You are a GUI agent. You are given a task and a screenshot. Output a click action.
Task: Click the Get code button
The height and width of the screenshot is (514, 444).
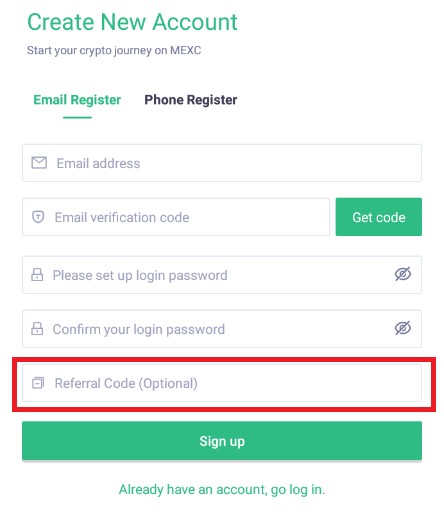(379, 217)
